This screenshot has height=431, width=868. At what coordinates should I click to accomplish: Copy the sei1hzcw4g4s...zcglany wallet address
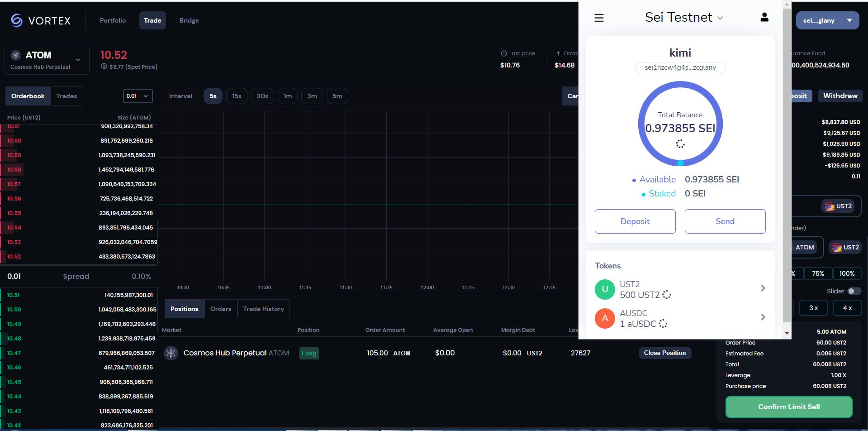[x=680, y=67]
